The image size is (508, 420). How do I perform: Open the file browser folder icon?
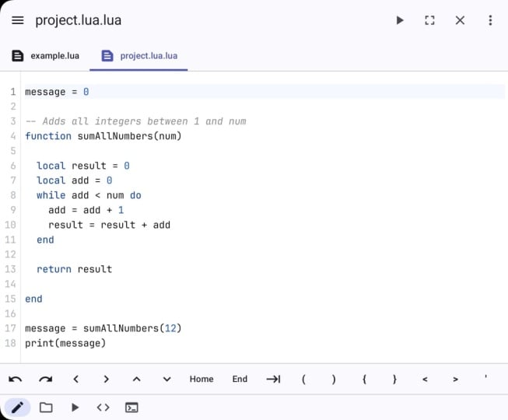(46, 408)
